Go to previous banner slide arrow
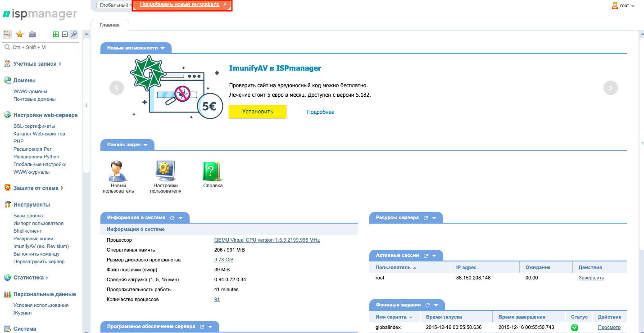The width and height of the screenshot is (644, 333). coord(117,88)
